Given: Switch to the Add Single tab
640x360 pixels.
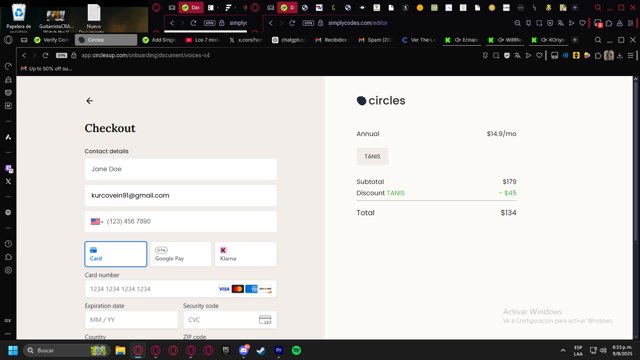Looking at the screenshot, I should point(159,40).
